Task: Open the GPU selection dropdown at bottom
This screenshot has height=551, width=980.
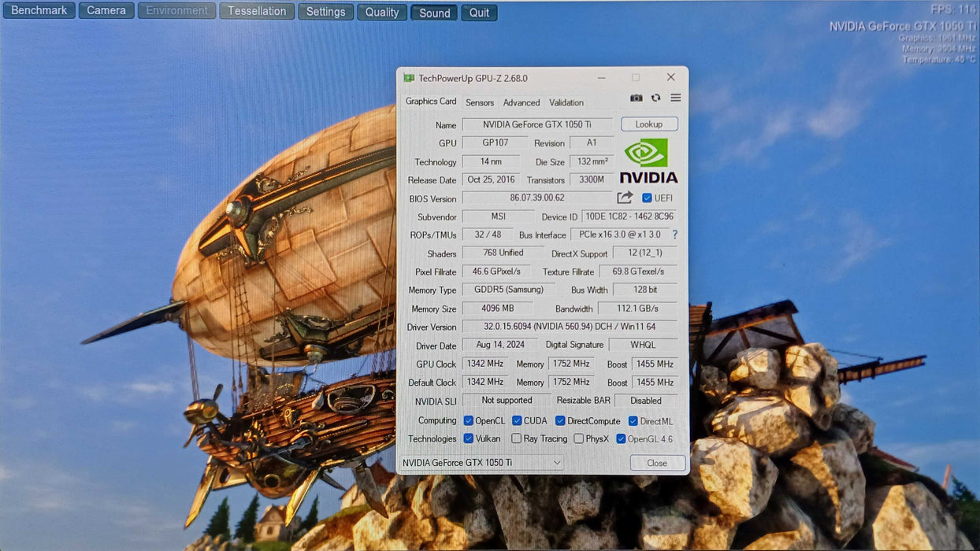Action: coord(481,463)
